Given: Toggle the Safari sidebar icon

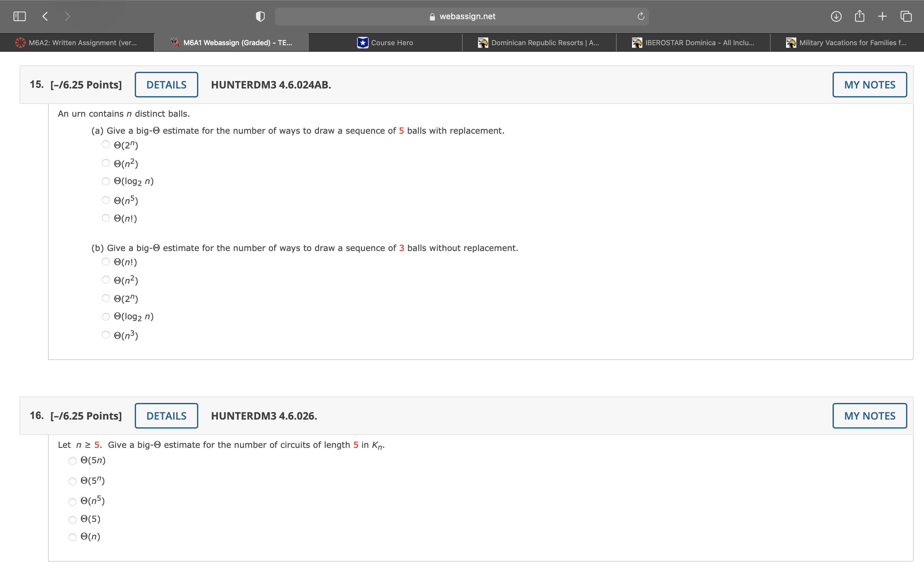Looking at the screenshot, I should (20, 16).
